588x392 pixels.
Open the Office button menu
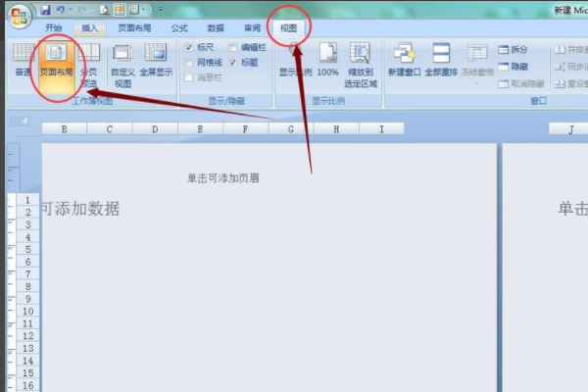coord(20,18)
